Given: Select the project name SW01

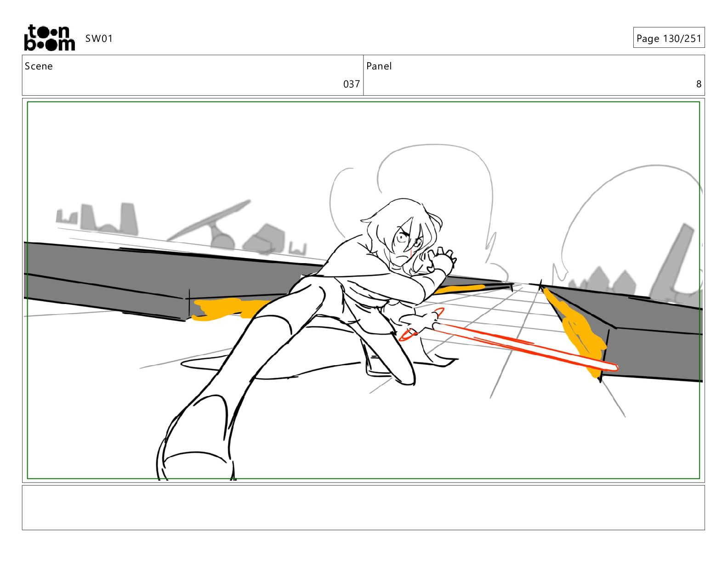Looking at the screenshot, I should click(x=99, y=39).
